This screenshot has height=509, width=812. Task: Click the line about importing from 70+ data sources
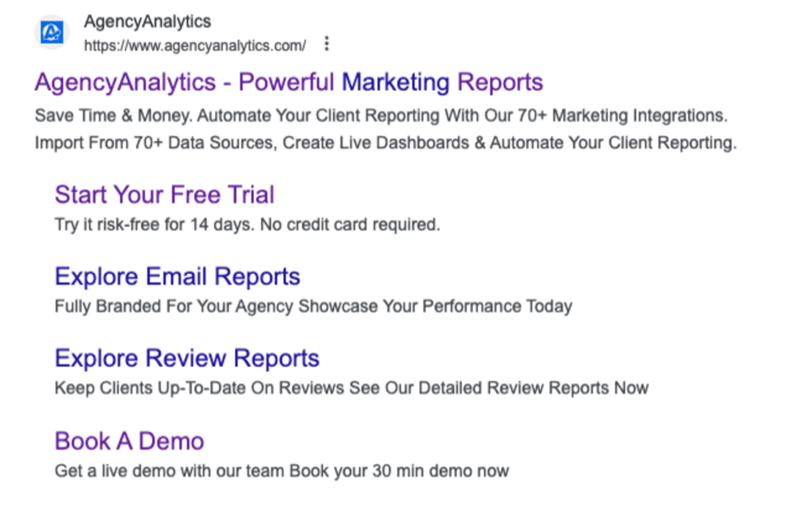click(385, 142)
